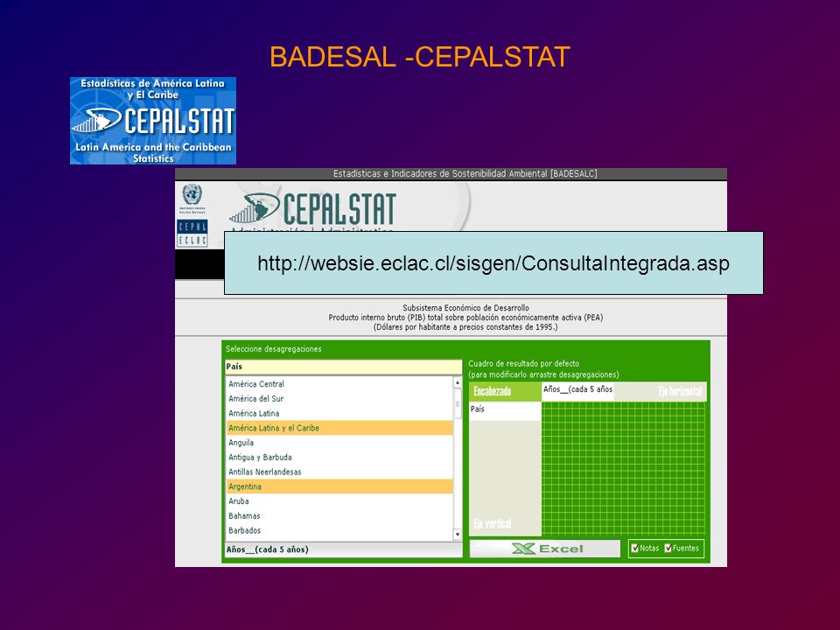
Task: Expand the Años (cada 5 años) section
Action: pyautogui.click(x=343, y=549)
